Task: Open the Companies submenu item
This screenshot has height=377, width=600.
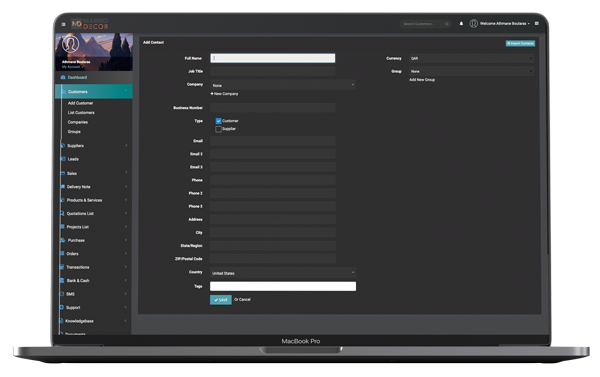Action: (78, 122)
